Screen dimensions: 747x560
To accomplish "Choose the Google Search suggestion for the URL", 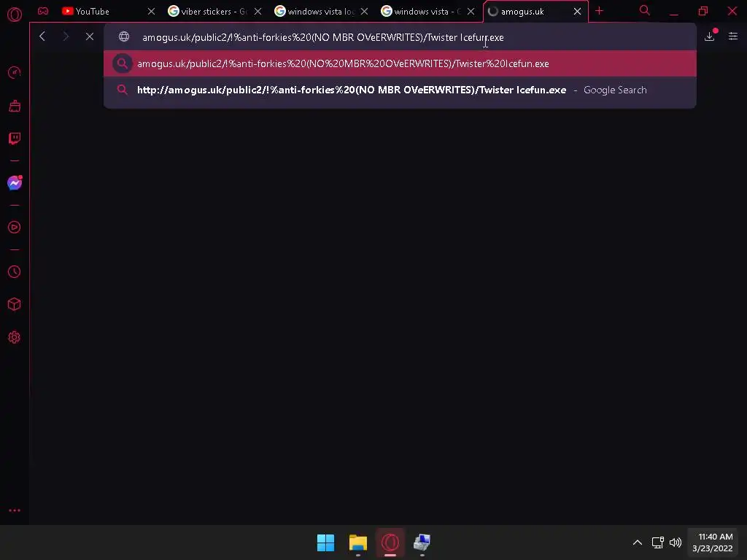I will click(x=400, y=90).
